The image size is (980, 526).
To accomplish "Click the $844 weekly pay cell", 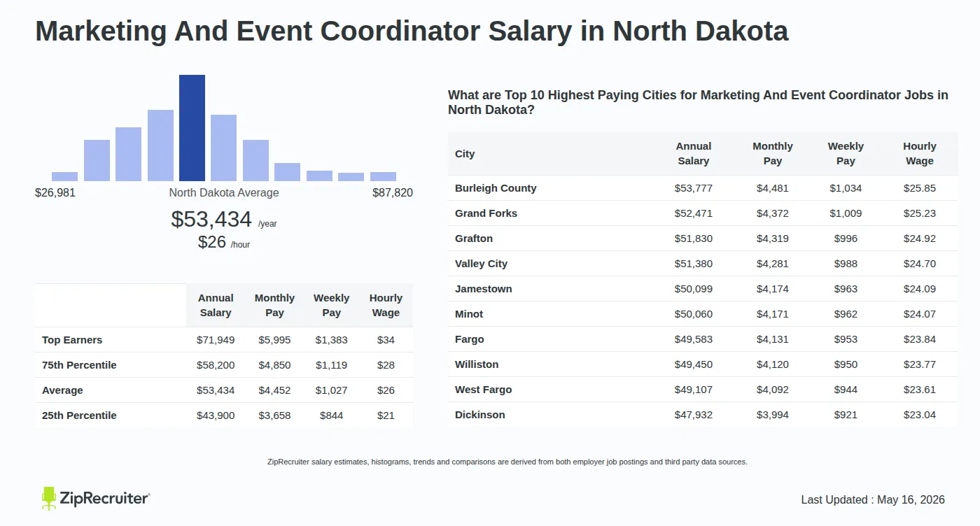I will [x=331, y=415].
